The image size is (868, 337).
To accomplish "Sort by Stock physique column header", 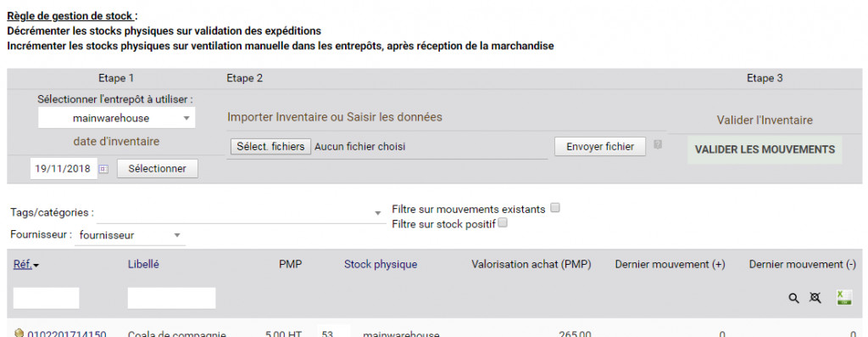I will (381, 264).
